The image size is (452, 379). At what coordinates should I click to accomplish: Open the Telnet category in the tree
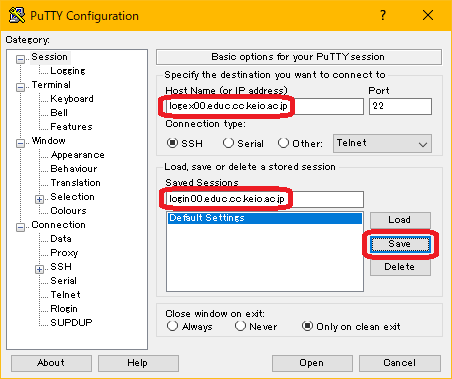(x=65, y=295)
